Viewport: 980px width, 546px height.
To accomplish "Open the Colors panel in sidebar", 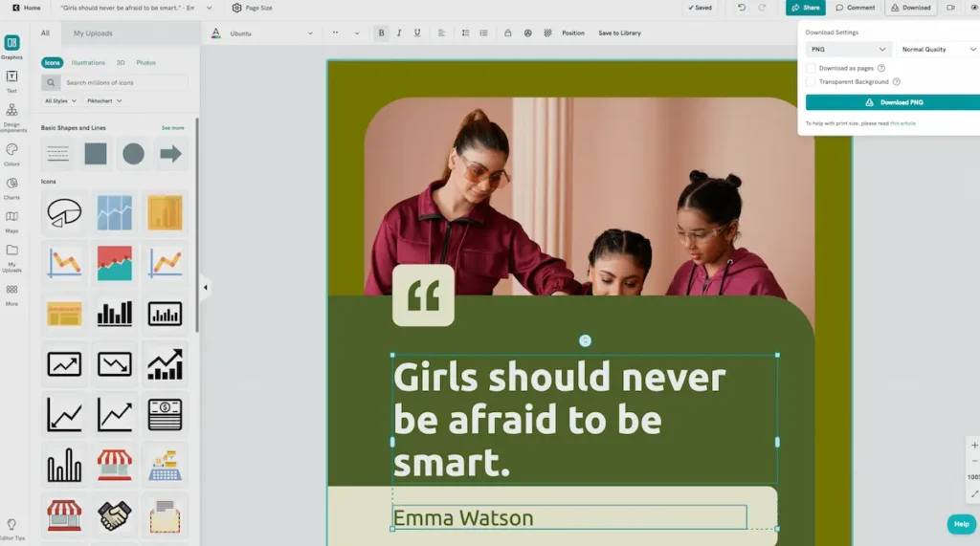I will tap(11, 154).
